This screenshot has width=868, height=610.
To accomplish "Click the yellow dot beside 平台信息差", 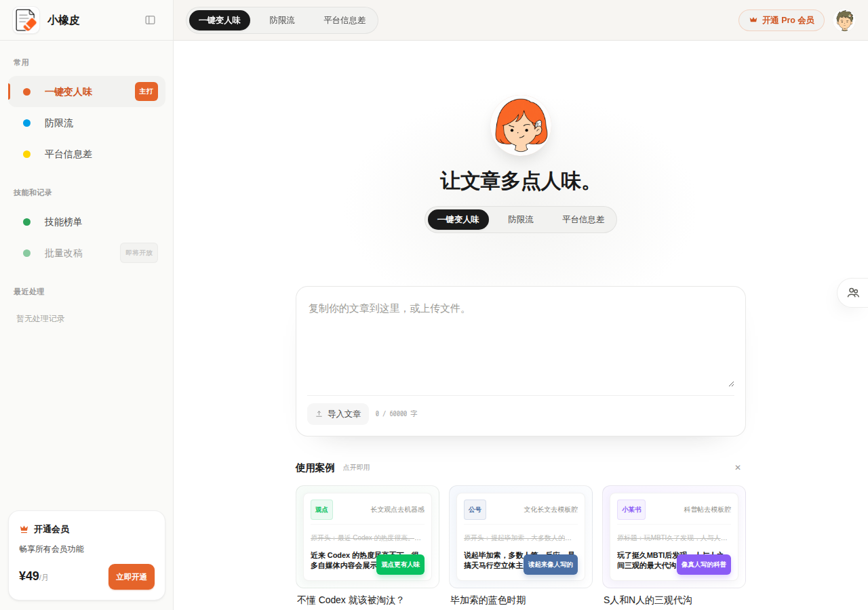I will (27, 154).
